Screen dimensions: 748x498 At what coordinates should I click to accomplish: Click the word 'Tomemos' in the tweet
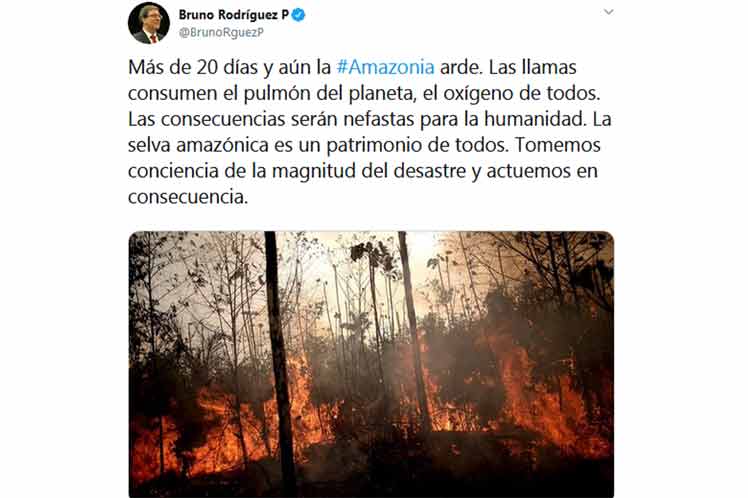tap(558, 145)
